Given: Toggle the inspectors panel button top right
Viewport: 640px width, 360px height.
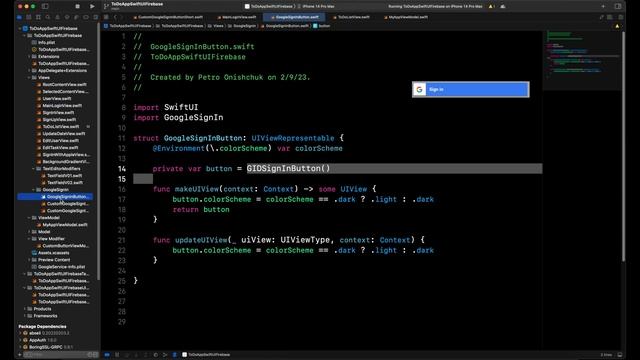Looking at the screenshot, I should 618,7.
